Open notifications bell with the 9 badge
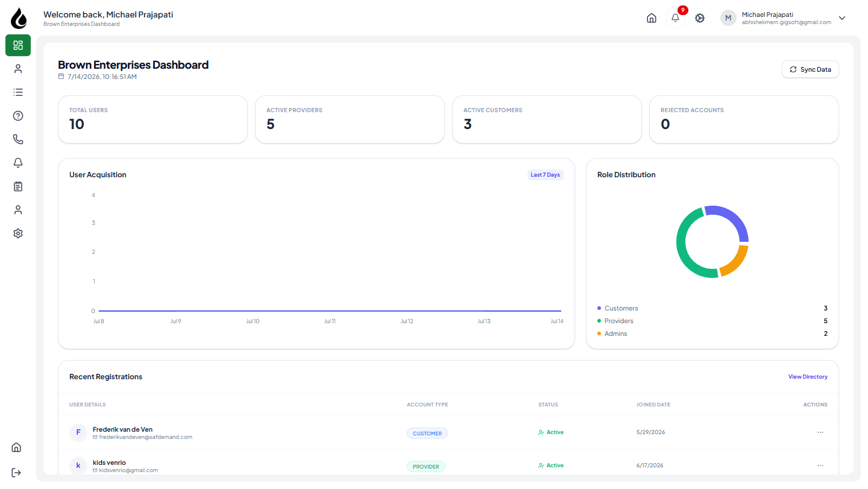The width and height of the screenshot is (868, 489). point(676,18)
